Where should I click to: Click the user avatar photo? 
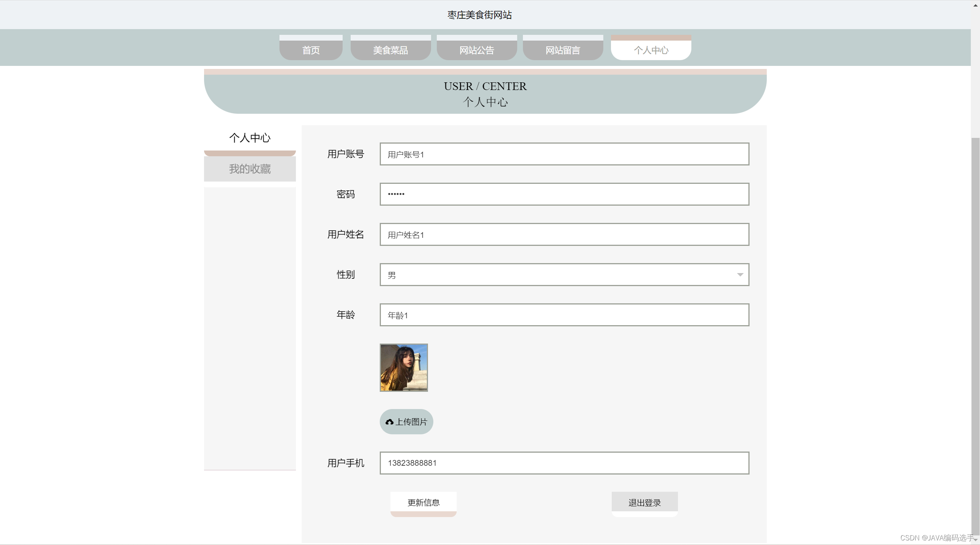(404, 367)
